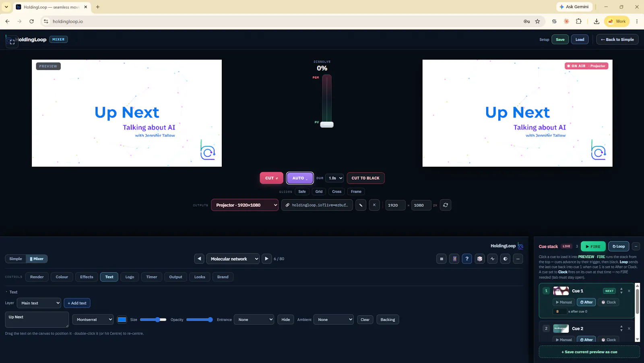The image size is (644, 363).
Task: Go to the next background with right arrow
Action: 266,259
